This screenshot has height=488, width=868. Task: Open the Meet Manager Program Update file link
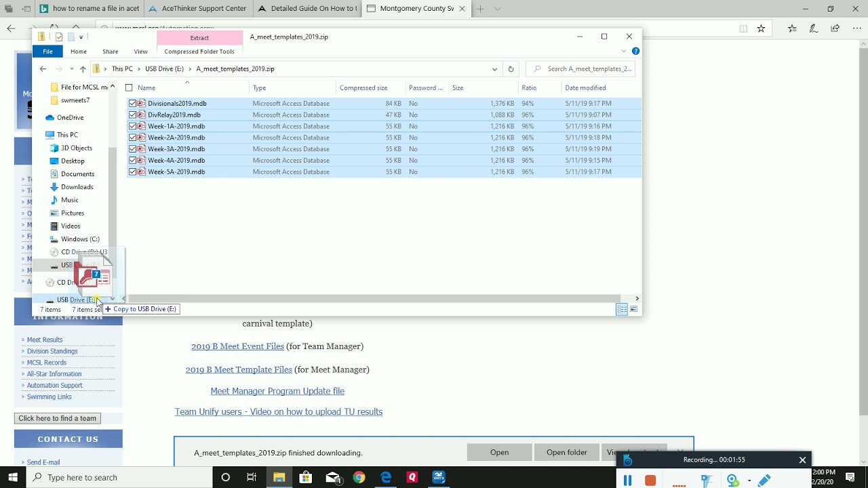(277, 391)
